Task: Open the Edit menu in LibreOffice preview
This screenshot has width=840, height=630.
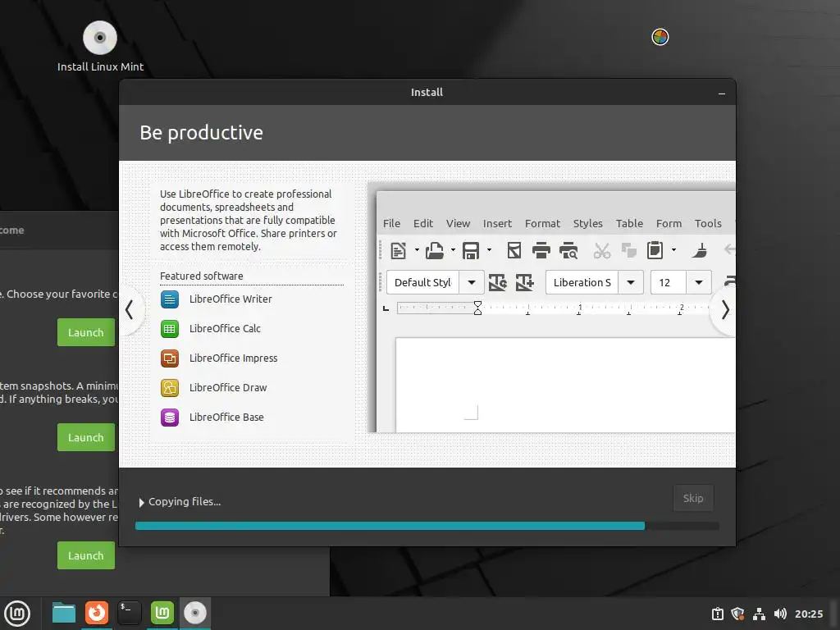Action: (x=423, y=223)
